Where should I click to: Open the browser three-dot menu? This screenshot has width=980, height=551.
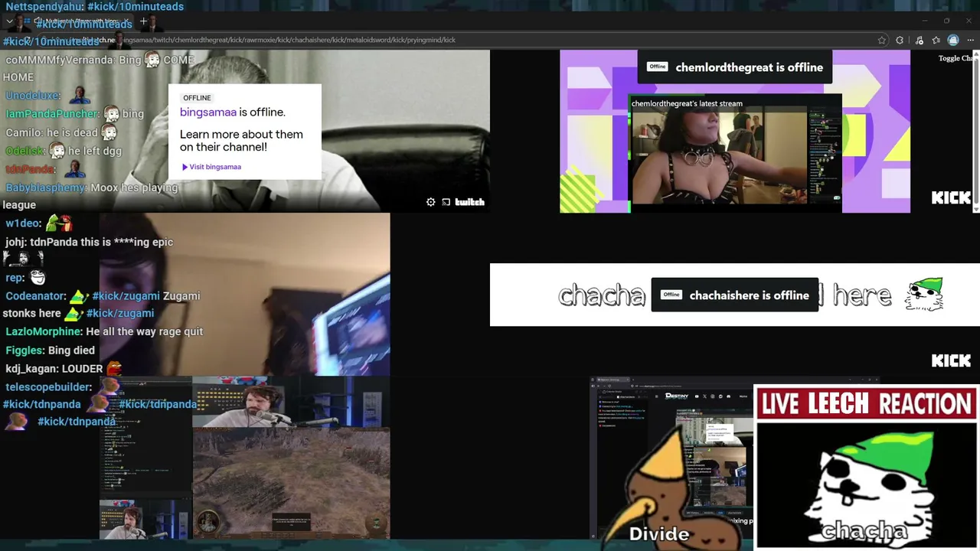971,40
